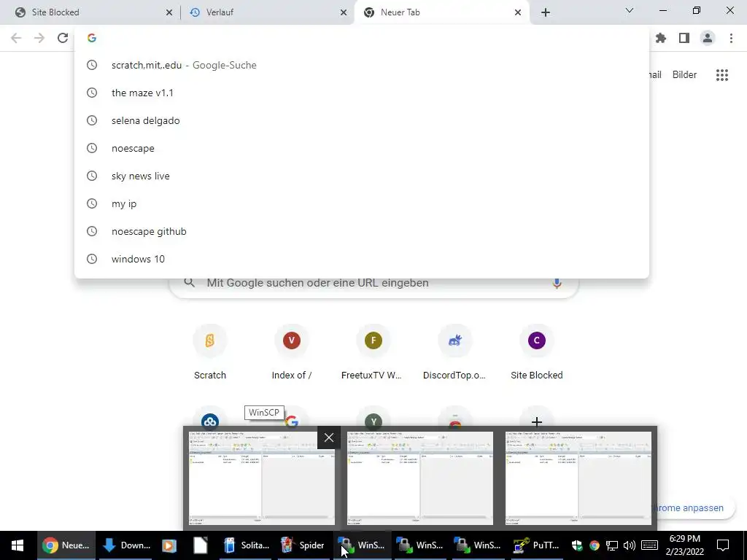Switch to Solitaire on taskbar
Viewport: 747px width, 560px height.
pos(247,545)
